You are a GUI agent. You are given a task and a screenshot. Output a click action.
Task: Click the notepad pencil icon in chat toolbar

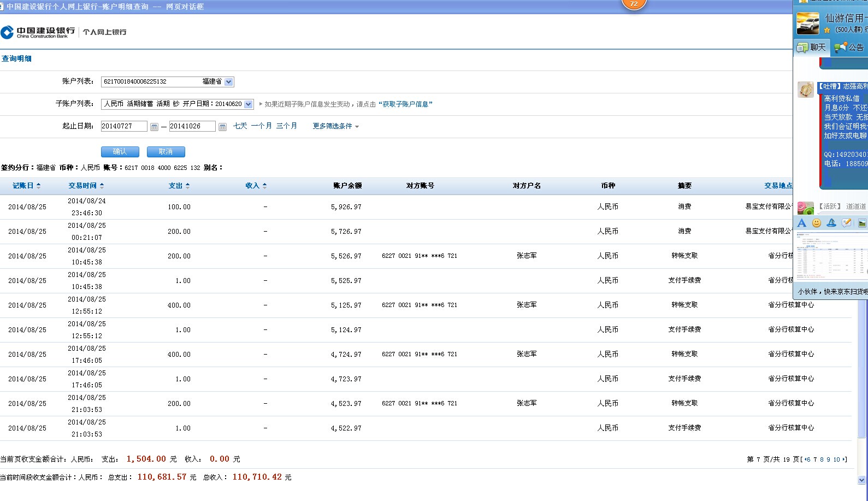[x=847, y=223]
